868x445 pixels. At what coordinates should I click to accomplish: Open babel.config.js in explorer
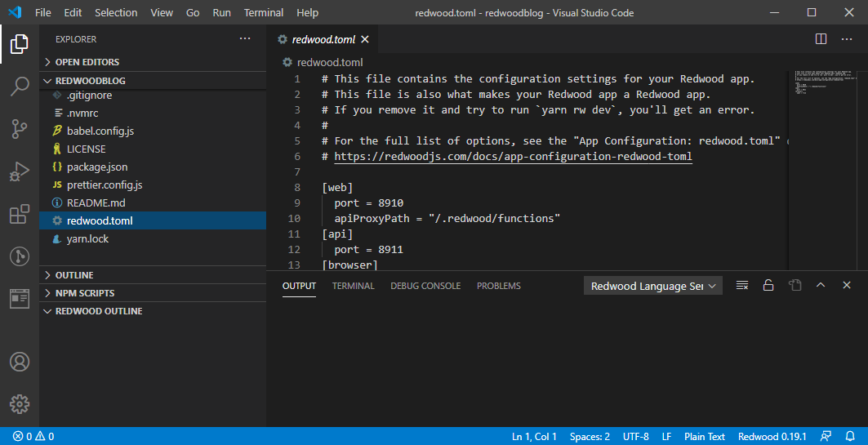pos(153,131)
